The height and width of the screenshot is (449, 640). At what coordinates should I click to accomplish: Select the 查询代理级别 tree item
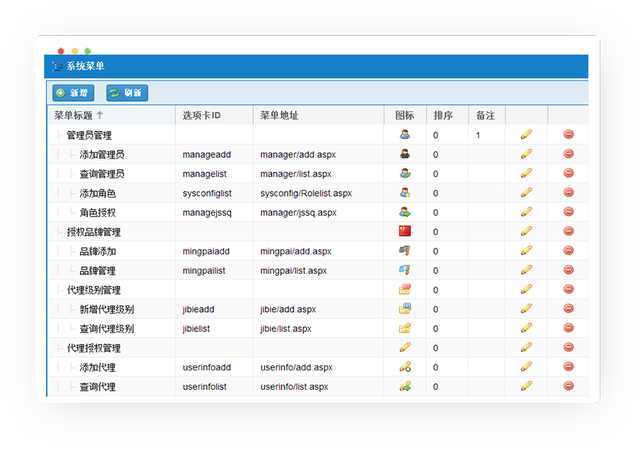107,329
